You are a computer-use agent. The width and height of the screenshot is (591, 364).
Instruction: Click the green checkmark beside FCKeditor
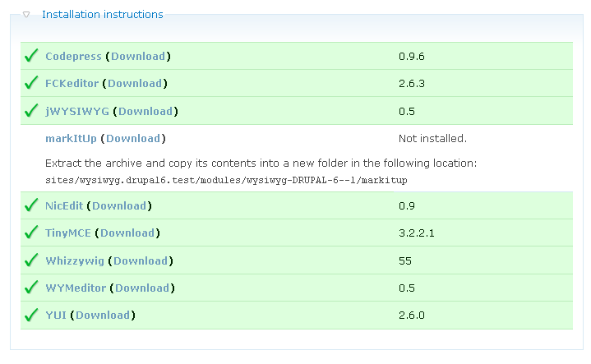coord(31,82)
